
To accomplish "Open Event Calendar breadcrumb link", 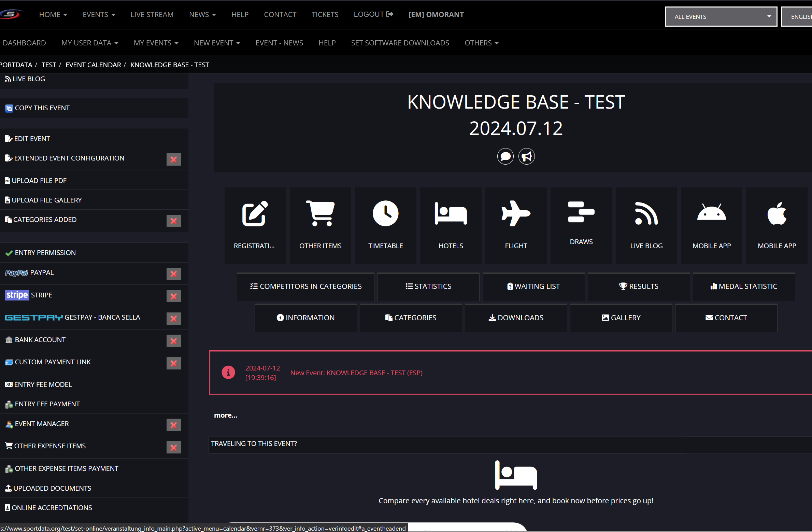I will click(93, 65).
